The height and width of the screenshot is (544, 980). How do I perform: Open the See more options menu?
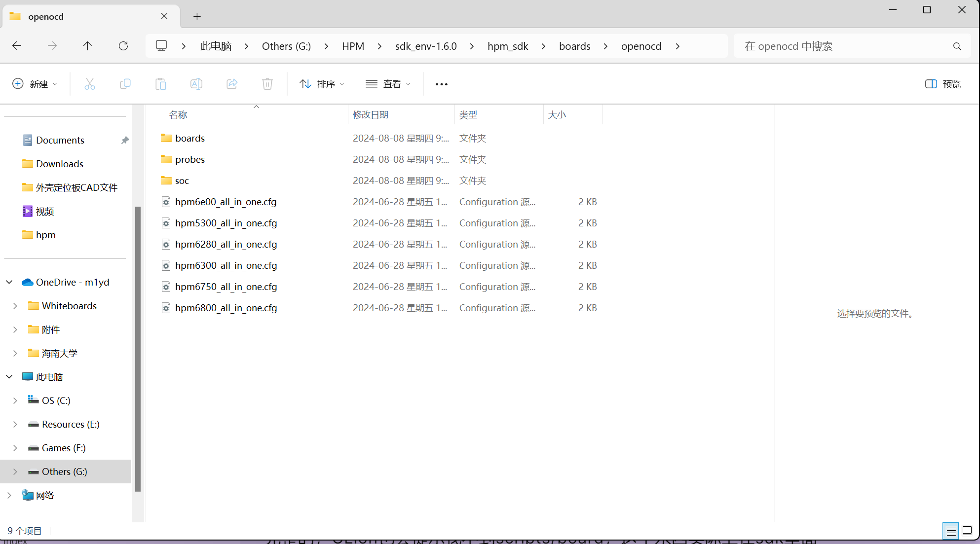tap(441, 84)
